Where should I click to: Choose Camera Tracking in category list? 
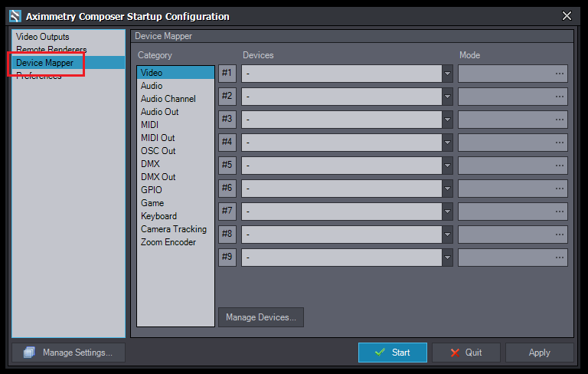[173, 229]
